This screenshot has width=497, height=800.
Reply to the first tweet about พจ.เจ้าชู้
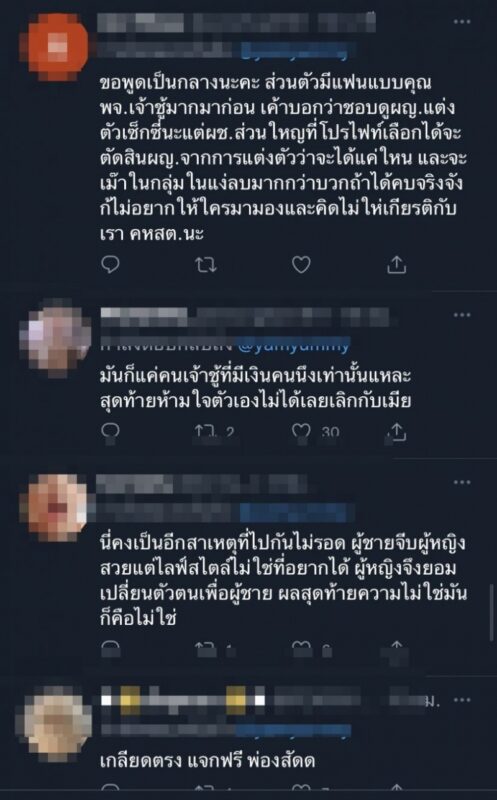[111, 264]
